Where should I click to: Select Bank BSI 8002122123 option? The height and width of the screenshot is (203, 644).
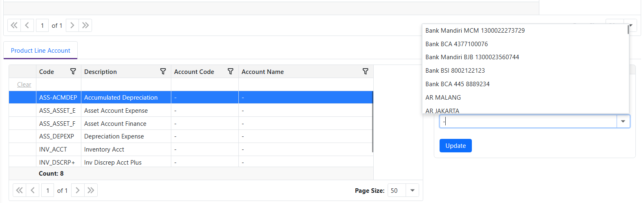click(525, 71)
